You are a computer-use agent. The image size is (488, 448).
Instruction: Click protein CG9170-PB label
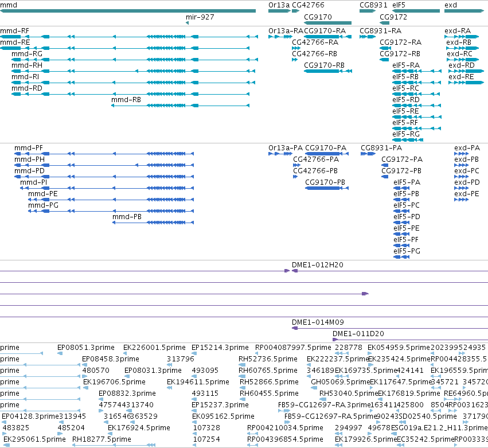325,183
